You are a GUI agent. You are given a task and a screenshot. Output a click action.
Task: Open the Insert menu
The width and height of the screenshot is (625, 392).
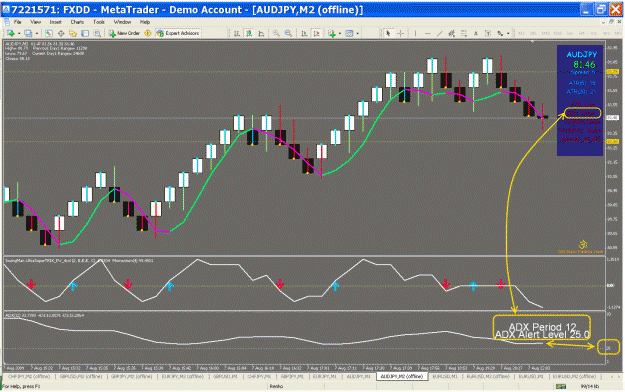coord(55,22)
